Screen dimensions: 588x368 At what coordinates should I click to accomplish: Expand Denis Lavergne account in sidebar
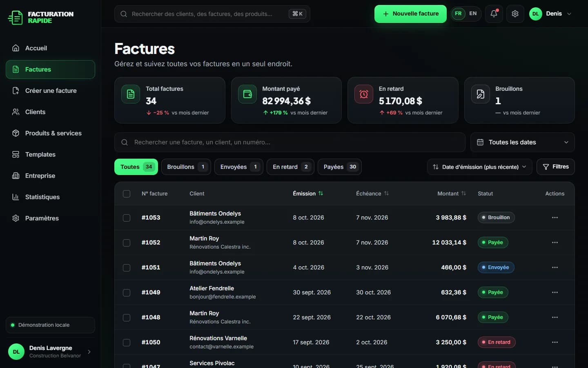tap(50, 352)
